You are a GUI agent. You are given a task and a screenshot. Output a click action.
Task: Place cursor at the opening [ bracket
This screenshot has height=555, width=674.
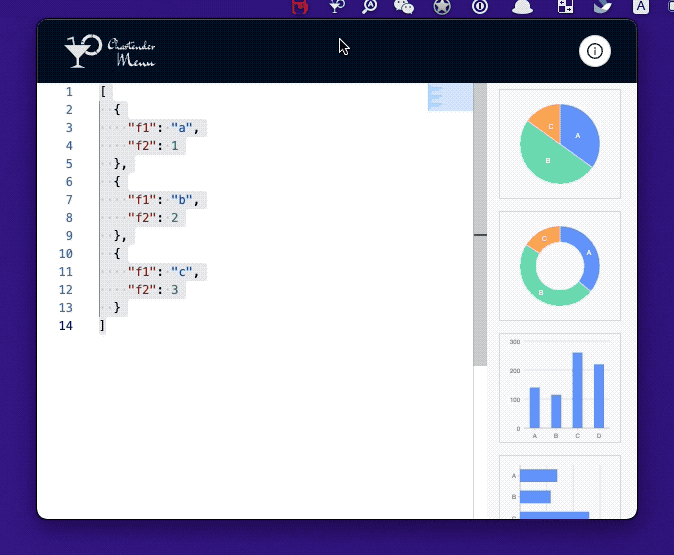[103, 92]
